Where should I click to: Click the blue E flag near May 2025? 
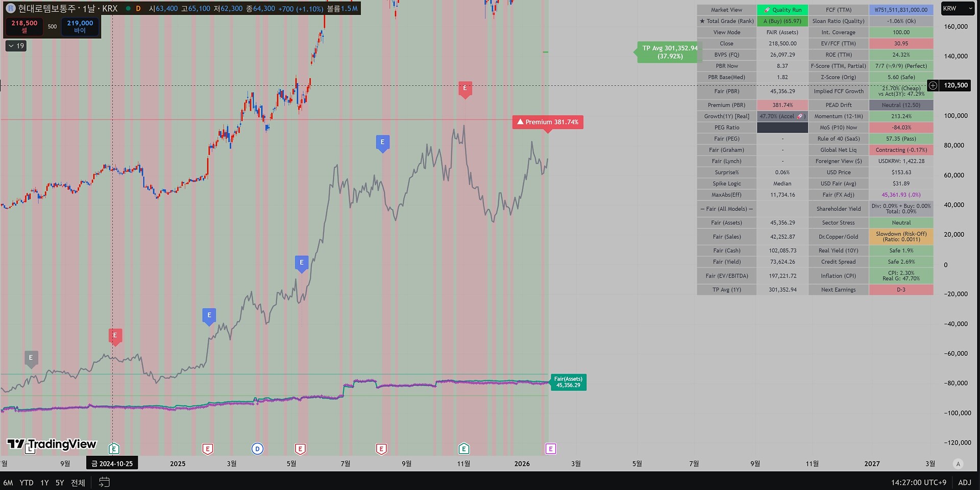coord(302,263)
